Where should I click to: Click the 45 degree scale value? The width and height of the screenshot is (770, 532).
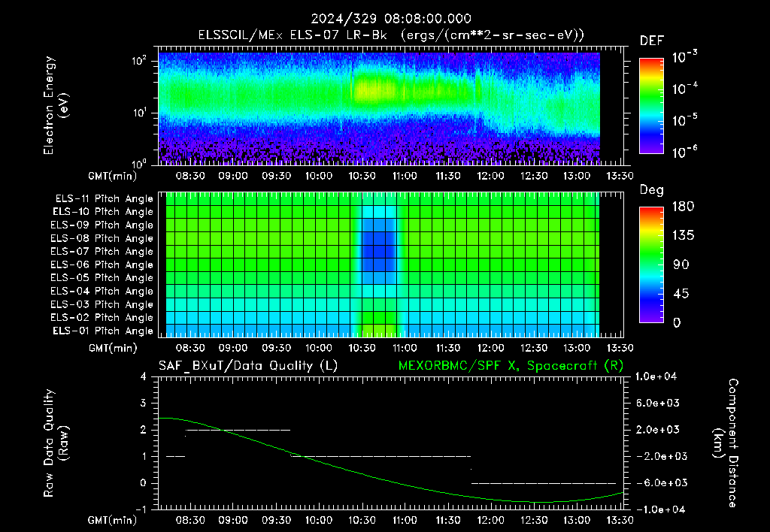681,294
